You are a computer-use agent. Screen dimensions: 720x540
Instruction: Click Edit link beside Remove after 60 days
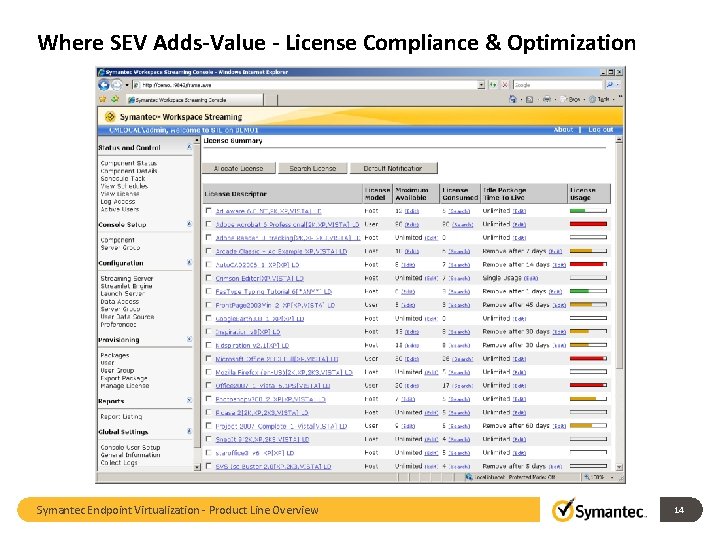point(559,426)
